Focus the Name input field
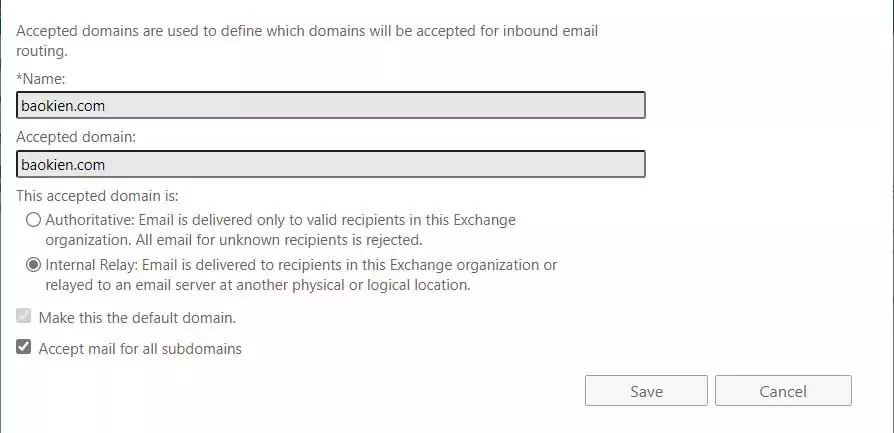The image size is (894, 433). coord(331,106)
